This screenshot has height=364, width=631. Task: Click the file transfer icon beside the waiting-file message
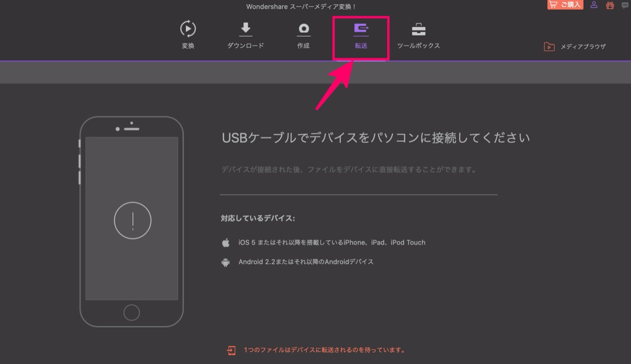pyautogui.click(x=231, y=350)
